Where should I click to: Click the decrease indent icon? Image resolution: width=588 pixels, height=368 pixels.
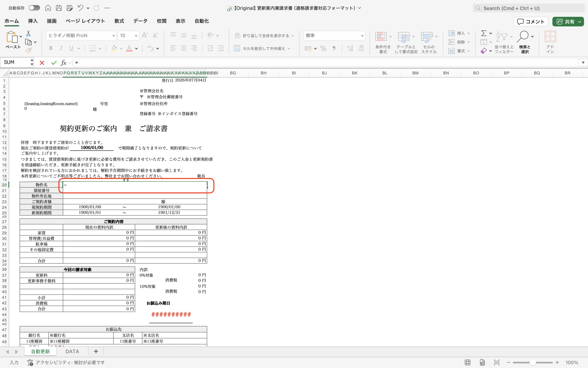(x=210, y=48)
